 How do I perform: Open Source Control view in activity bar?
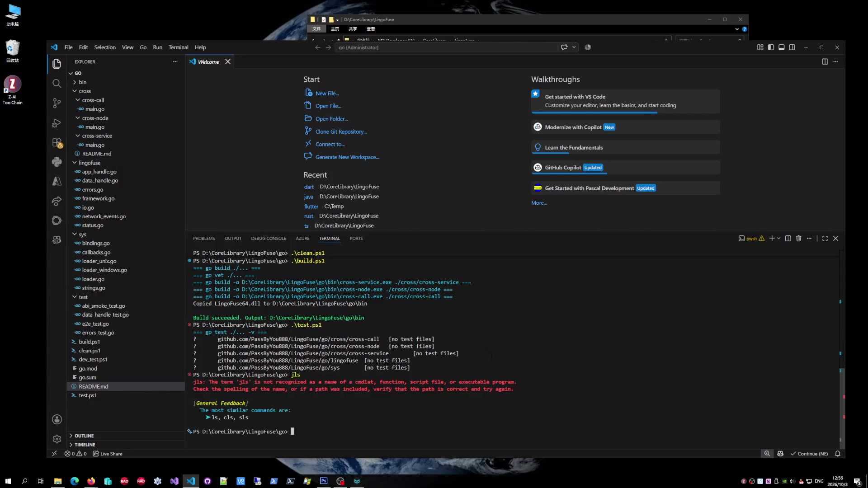57,103
